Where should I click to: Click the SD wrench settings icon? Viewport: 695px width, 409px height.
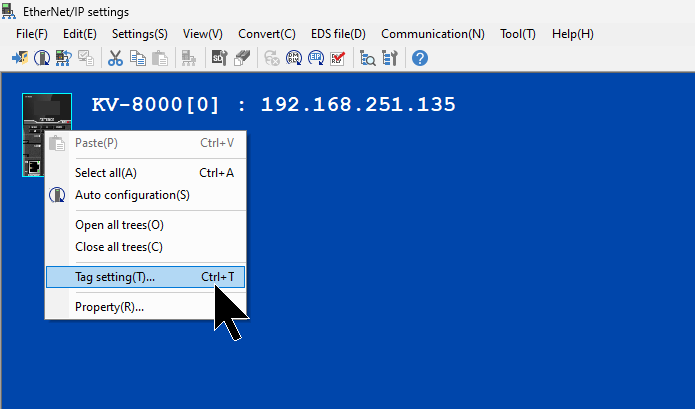(219, 58)
